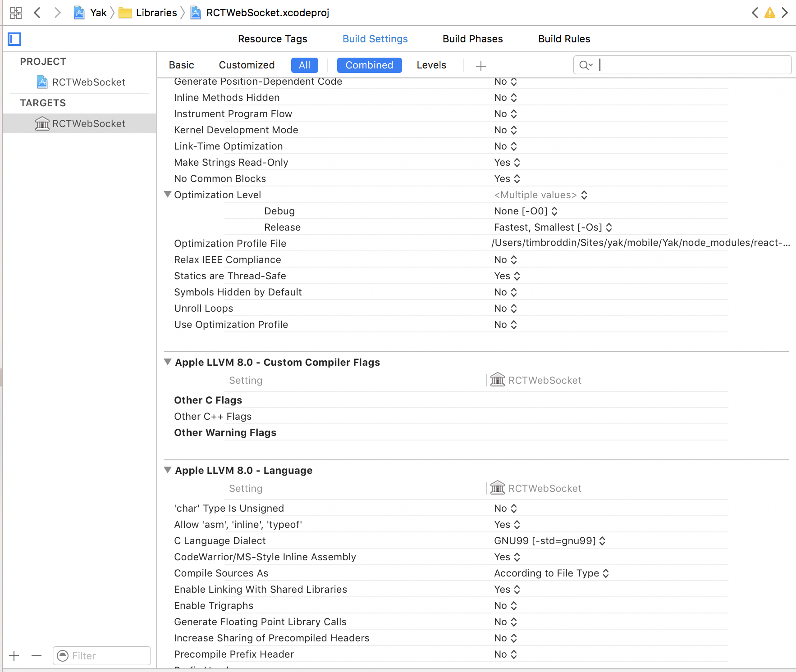Toggle 'char' Type Is Unsigned value

505,509
